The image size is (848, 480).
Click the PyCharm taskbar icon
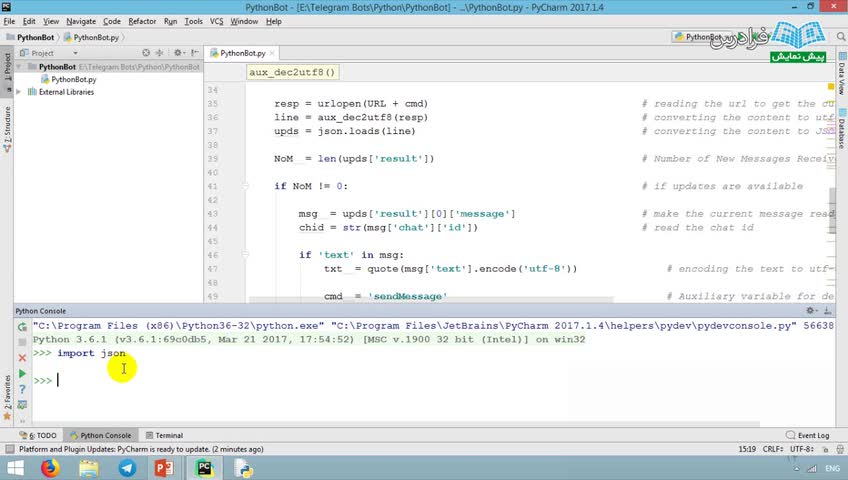coord(204,468)
